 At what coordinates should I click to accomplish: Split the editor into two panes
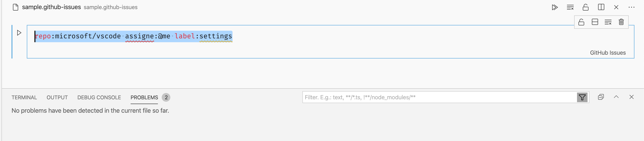point(601,7)
